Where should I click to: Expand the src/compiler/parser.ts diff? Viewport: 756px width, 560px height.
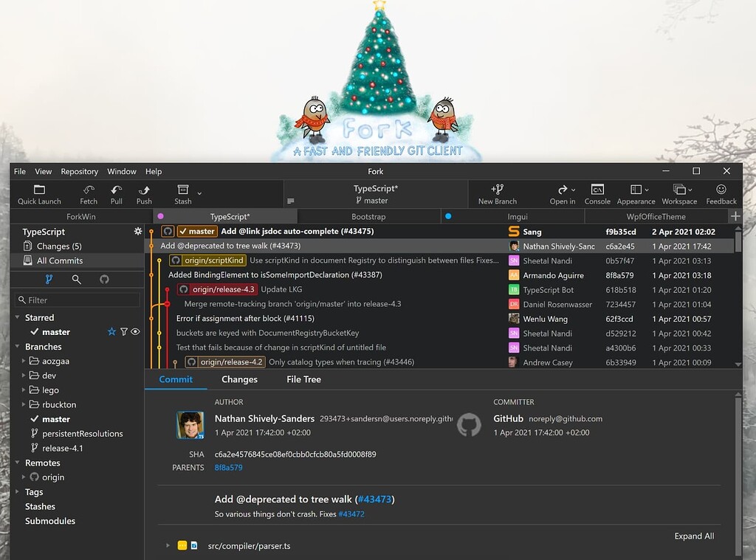click(168, 545)
